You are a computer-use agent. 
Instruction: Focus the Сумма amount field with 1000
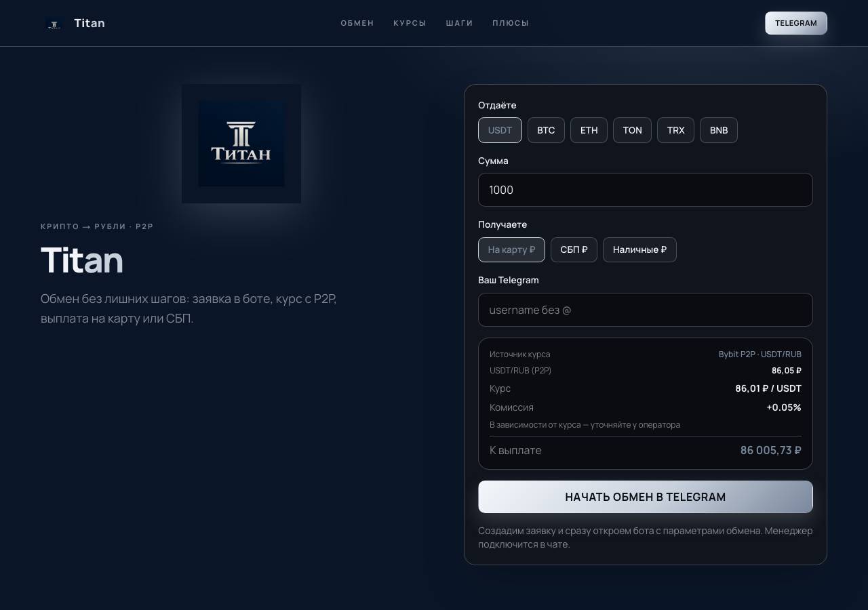646,190
